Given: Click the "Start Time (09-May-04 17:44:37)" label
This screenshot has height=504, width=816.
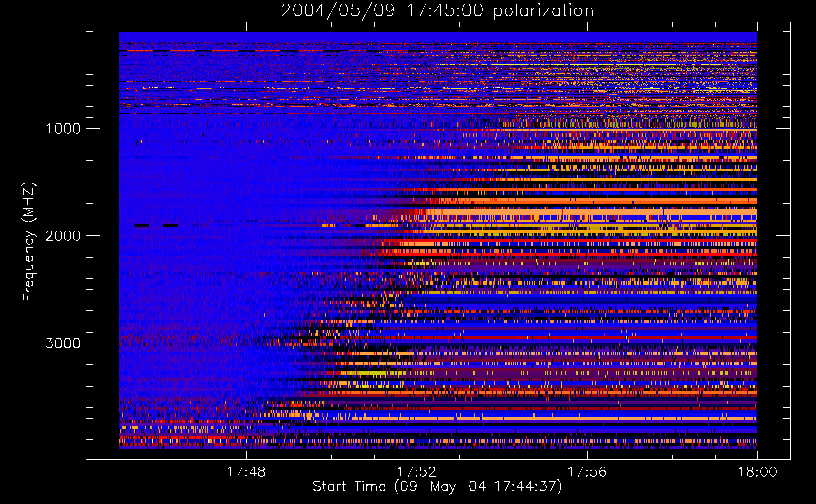Looking at the screenshot, I should pos(437,487).
